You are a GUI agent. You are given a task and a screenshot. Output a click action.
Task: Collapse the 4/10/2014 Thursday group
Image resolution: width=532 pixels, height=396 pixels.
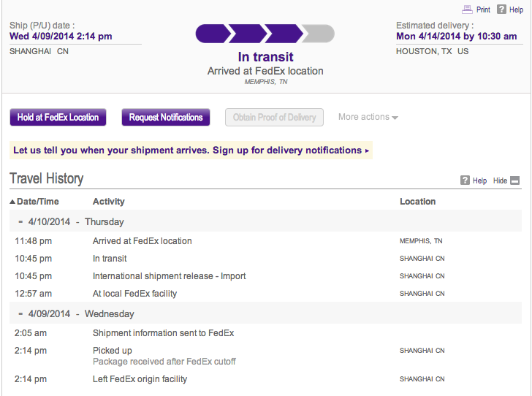tap(20, 222)
